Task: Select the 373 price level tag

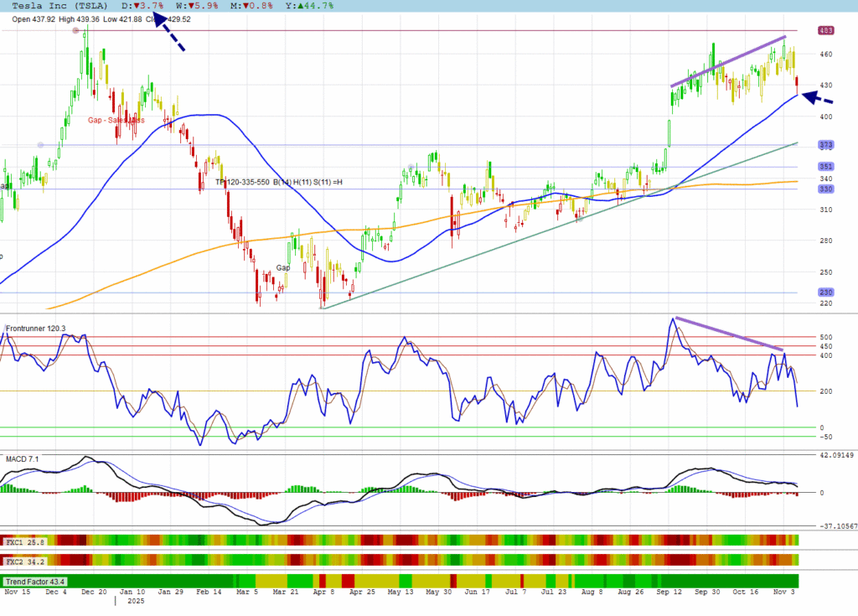Action: point(825,145)
